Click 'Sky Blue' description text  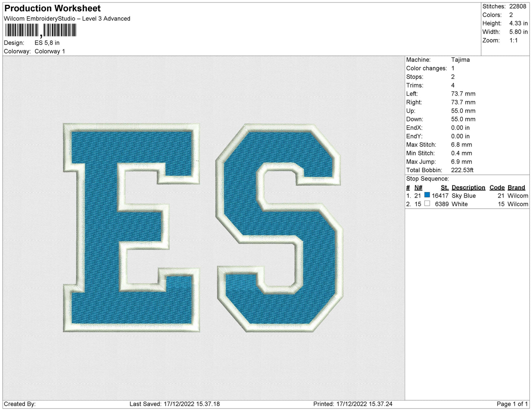coord(464,196)
